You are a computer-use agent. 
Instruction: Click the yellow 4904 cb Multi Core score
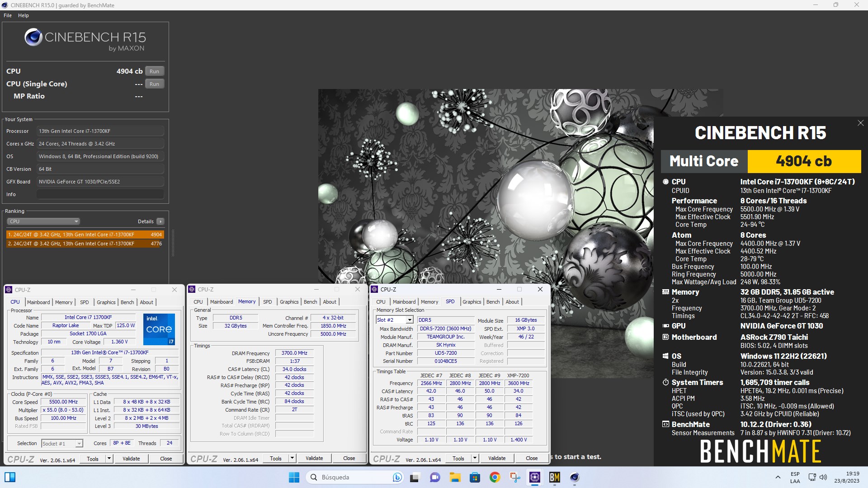(x=804, y=161)
